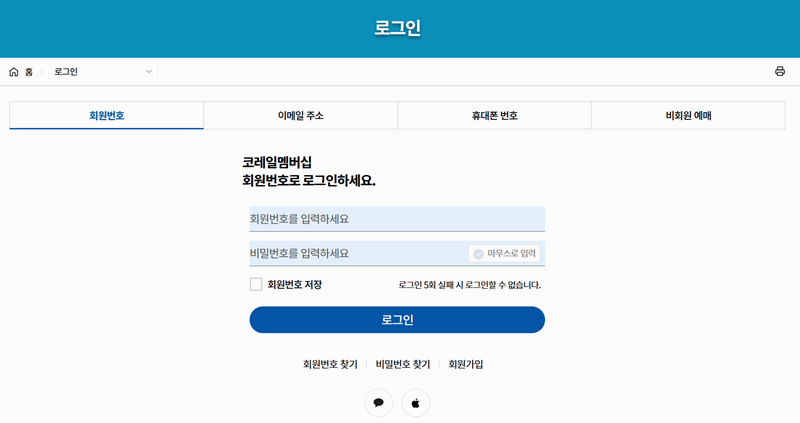Go to 회원가입 sign-up link

tap(465, 364)
